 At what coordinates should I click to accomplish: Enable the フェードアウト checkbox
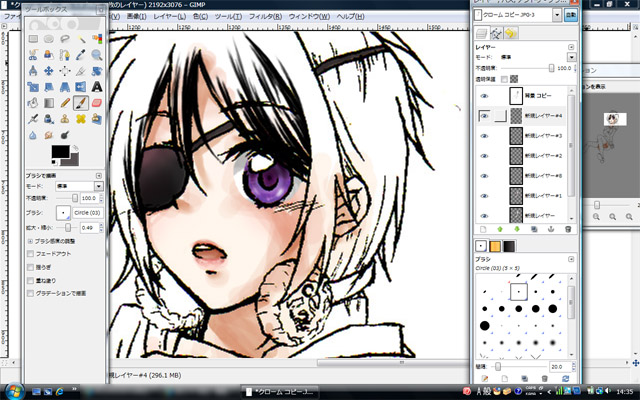tap(30, 254)
